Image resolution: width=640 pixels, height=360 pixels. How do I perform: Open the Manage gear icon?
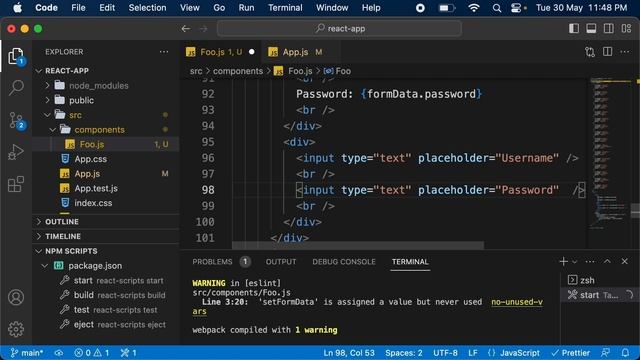16,329
